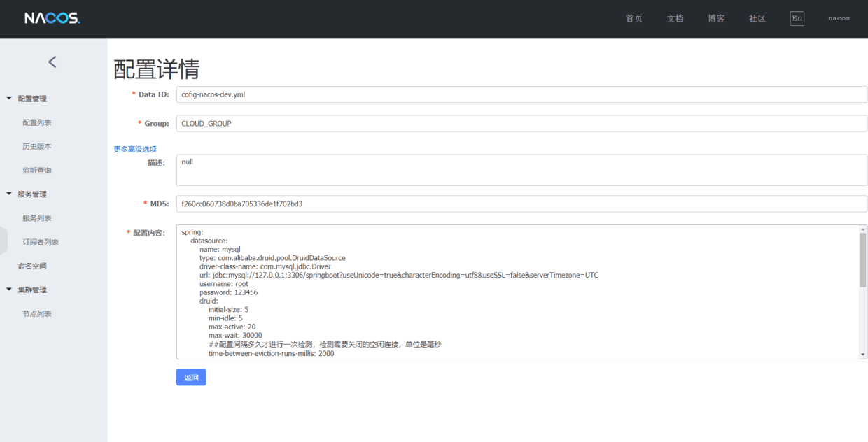Collapse sidebar with back chevron

52,62
